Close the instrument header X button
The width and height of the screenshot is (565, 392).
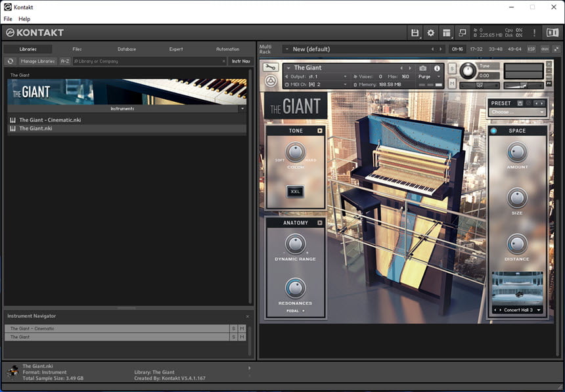coord(549,64)
